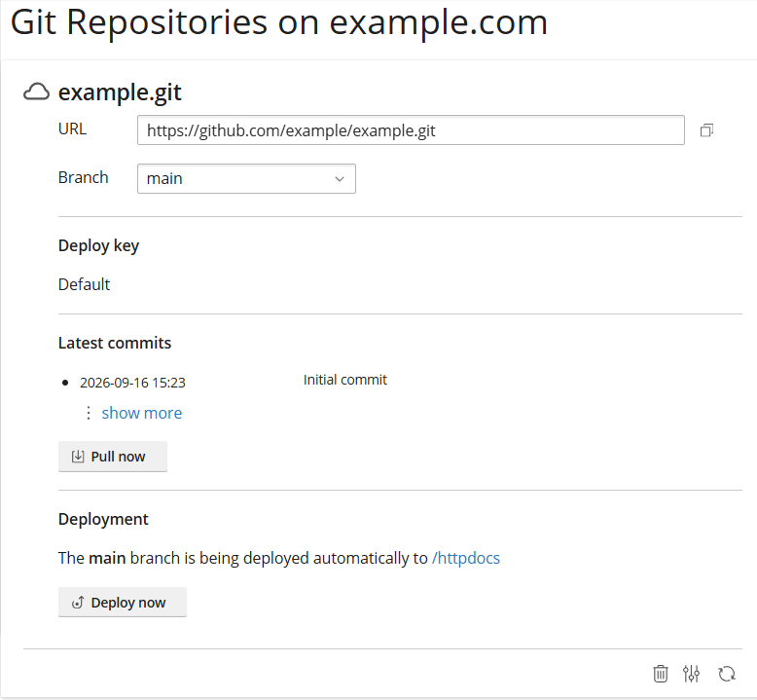Click the Pull now button
The width and height of the screenshot is (757, 700).
(113, 456)
